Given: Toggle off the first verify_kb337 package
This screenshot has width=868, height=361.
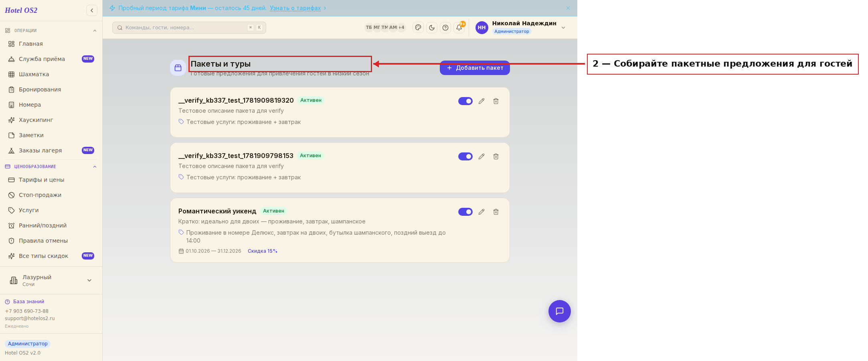Looking at the screenshot, I should click(465, 101).
